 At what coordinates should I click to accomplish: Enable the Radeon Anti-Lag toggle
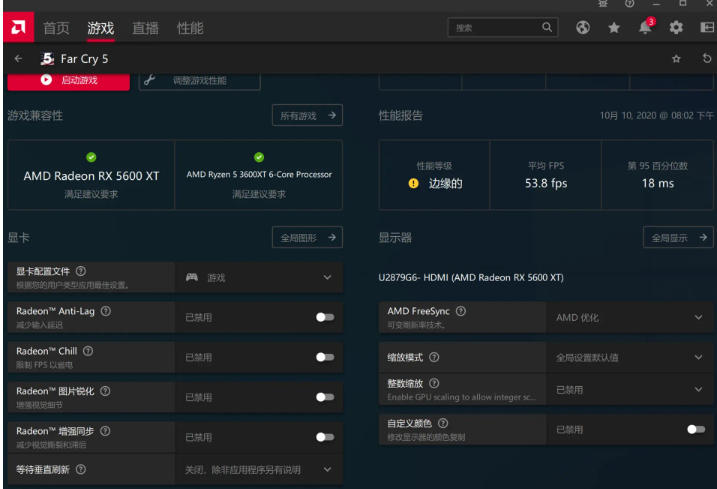[x=325, y=317]
